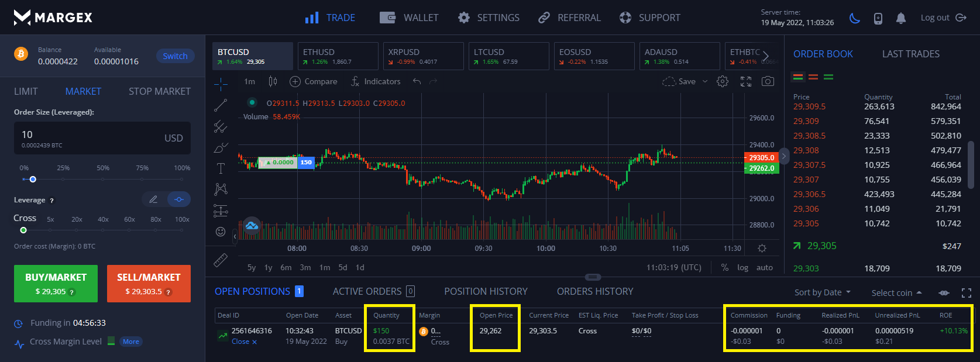The height and width of the screenshot is (362, 980).
Task: Select the Text annotation tool
Action: (x=221, y=168)
